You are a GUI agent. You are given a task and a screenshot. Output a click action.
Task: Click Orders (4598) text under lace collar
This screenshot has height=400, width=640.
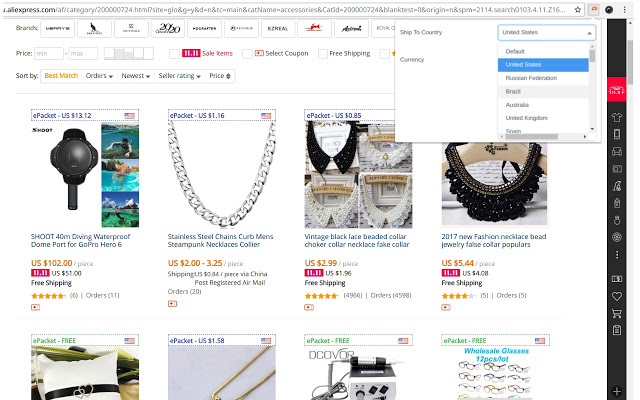(x=391, y=296)
